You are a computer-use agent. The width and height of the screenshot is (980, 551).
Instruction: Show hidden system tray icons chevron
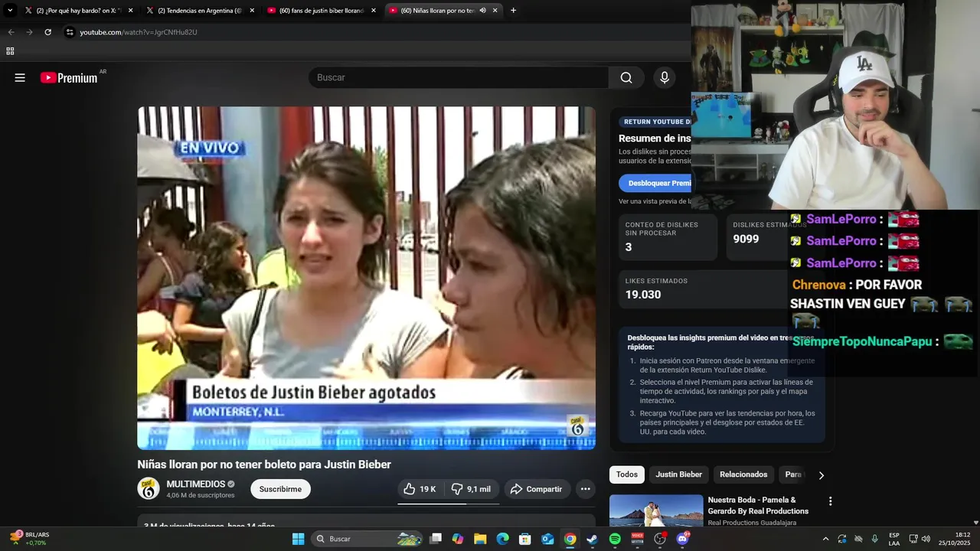pyautogui.click(x=825, y=539)
